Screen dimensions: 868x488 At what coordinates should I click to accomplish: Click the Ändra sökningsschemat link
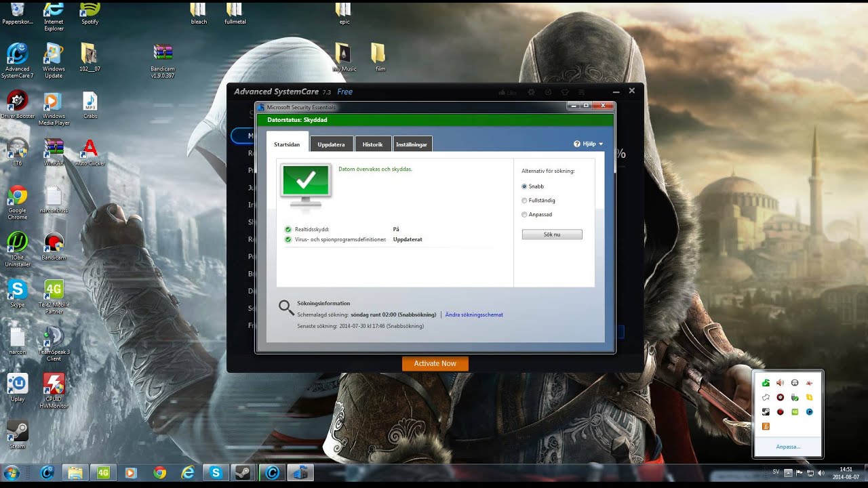(474, 314)
